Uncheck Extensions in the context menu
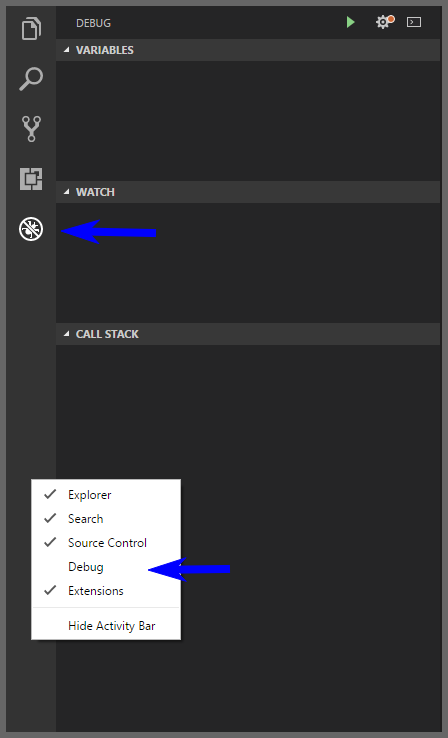Image resolution: width=448 pixels, height=738 pixels. coord(106,591)
